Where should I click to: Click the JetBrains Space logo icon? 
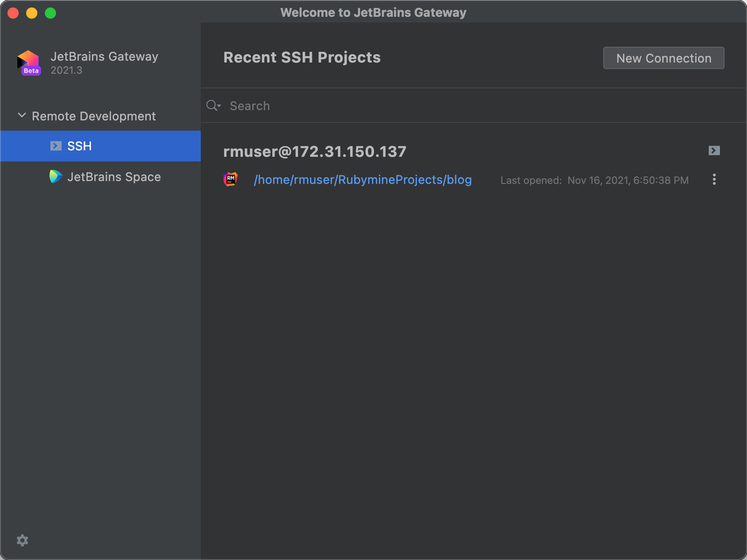(56, 176)
